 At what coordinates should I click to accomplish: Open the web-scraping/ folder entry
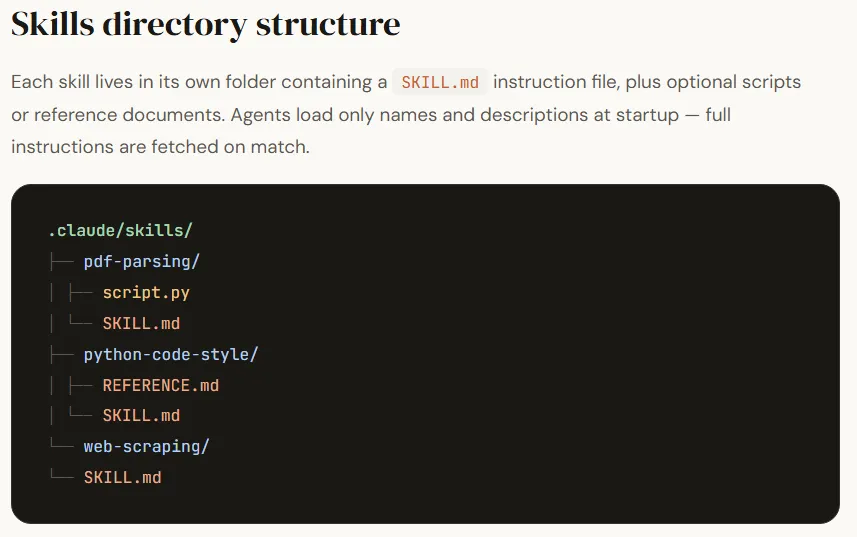146,447
